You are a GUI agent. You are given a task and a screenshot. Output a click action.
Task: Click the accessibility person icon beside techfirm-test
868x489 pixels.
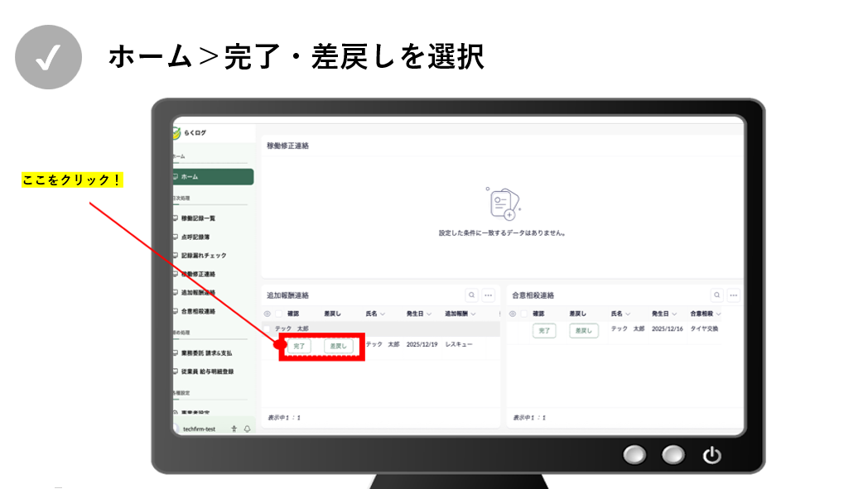click(234, 429)
